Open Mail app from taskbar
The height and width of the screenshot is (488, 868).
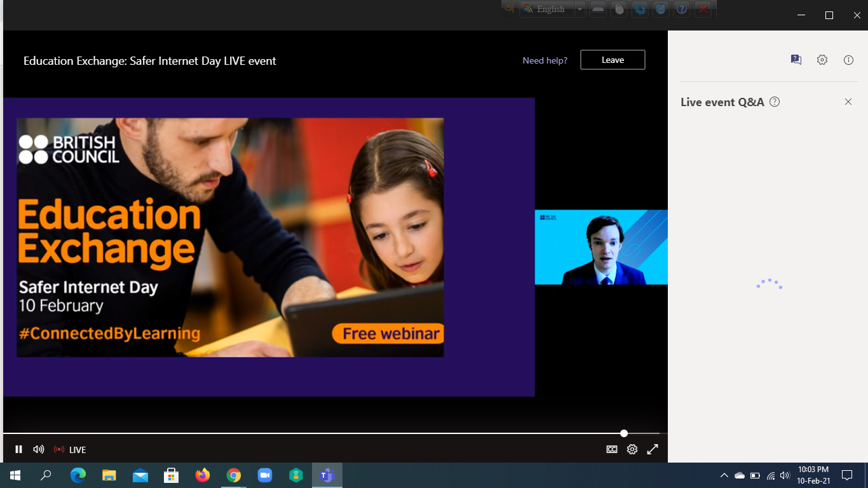tap(140, 475)
